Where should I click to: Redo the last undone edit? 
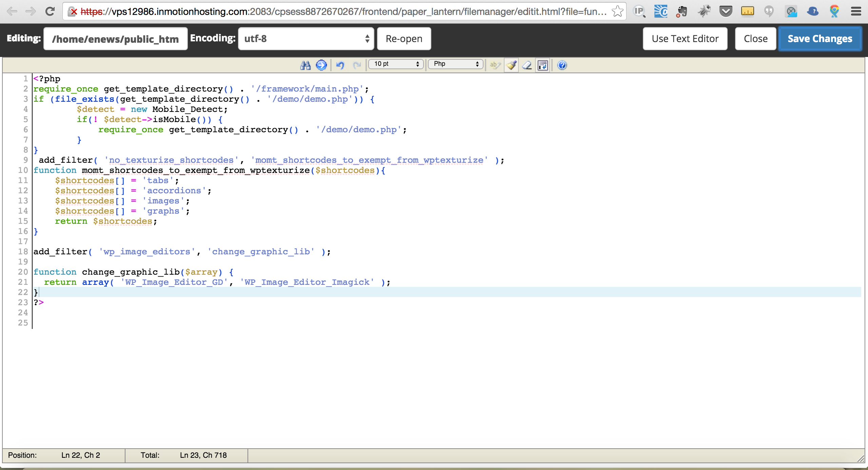click(357, 65)
